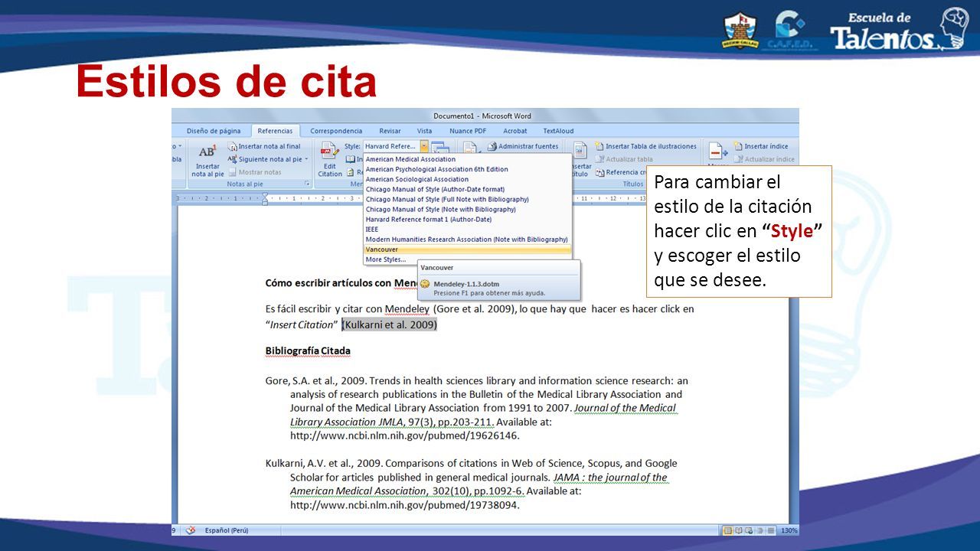Screen dimensions: 980x551
Task: Select Draft view icon
Action: (x=770, y=530)
